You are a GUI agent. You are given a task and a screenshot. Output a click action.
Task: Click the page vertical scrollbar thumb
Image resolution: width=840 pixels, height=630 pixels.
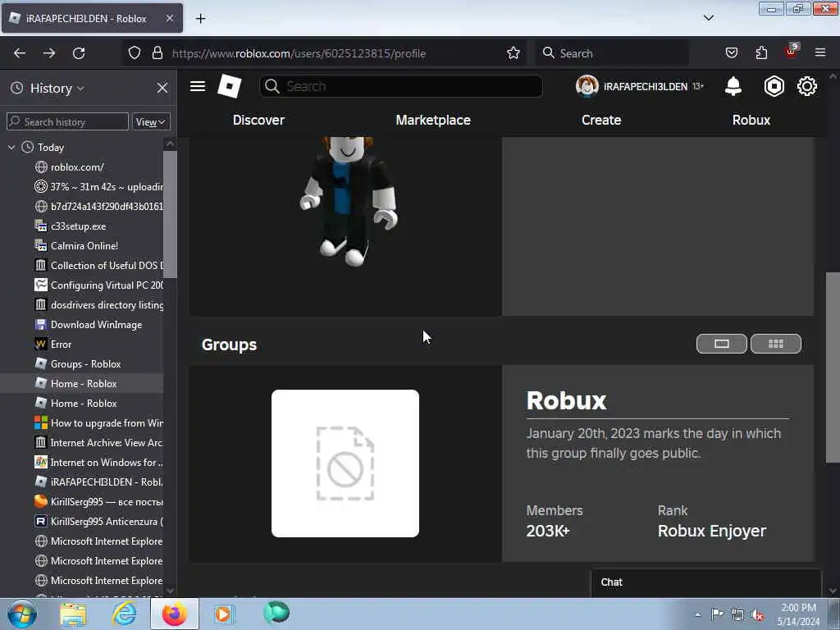pyautogui.click(x=833, y=367)
